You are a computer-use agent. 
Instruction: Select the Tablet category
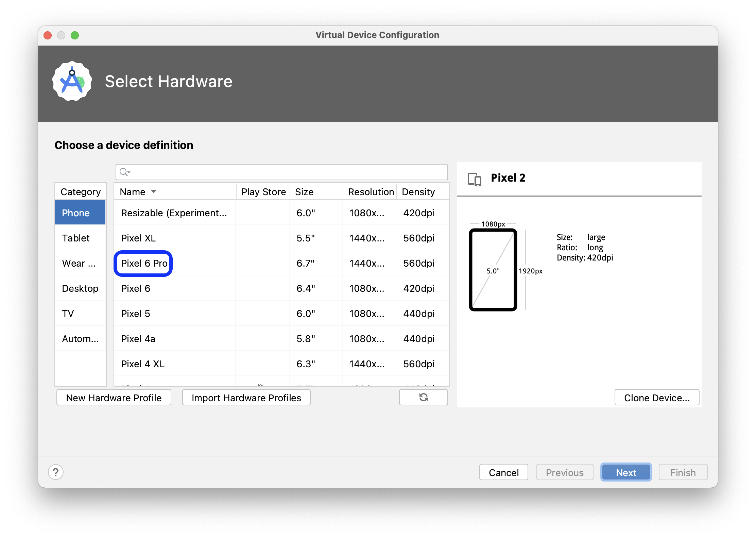pyautogui.click(x=80, y=238)
